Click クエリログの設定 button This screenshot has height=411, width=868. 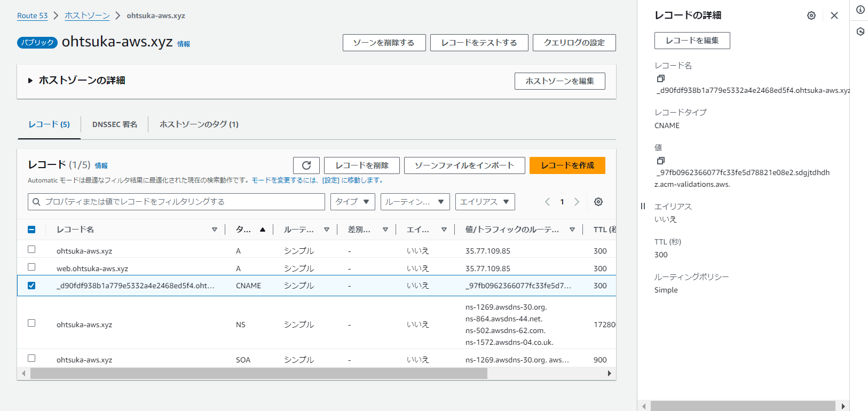tap(574, 43)
